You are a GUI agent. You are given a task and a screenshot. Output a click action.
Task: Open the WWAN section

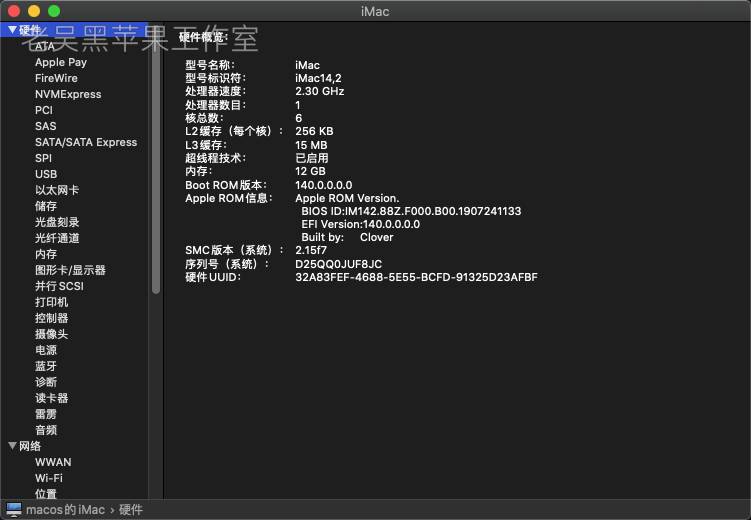[53, 462]
